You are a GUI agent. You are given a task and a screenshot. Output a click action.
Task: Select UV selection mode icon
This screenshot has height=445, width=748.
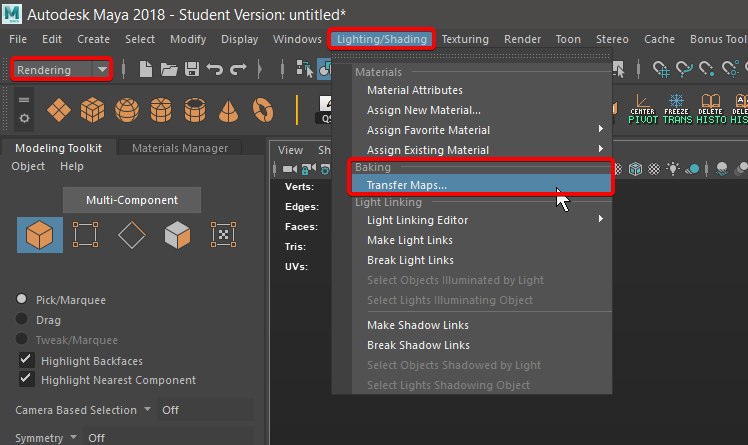223,234
